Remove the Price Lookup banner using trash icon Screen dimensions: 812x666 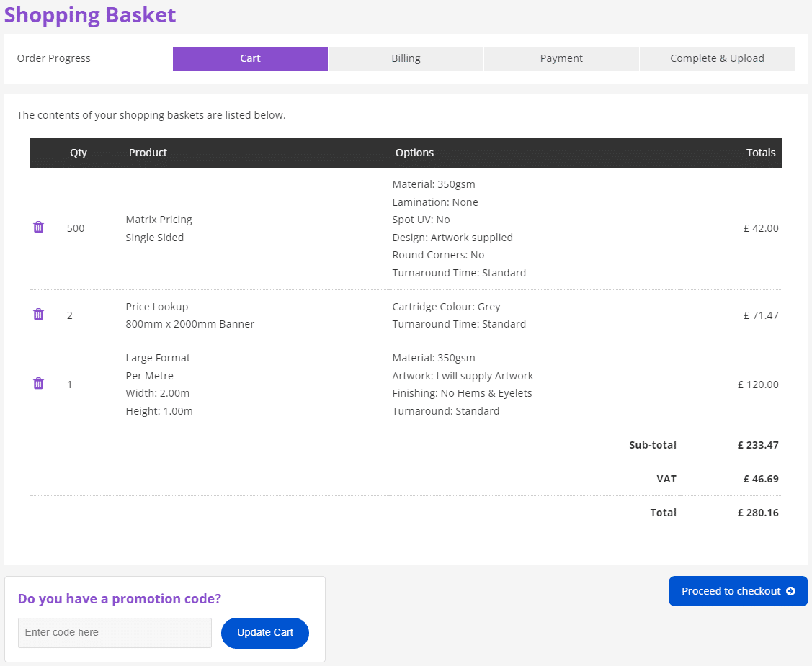(x=39, y=315)
